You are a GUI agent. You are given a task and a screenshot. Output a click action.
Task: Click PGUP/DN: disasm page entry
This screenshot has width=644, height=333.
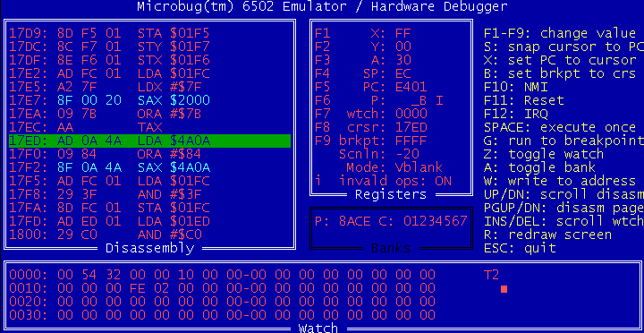click(x=563, y=208)
